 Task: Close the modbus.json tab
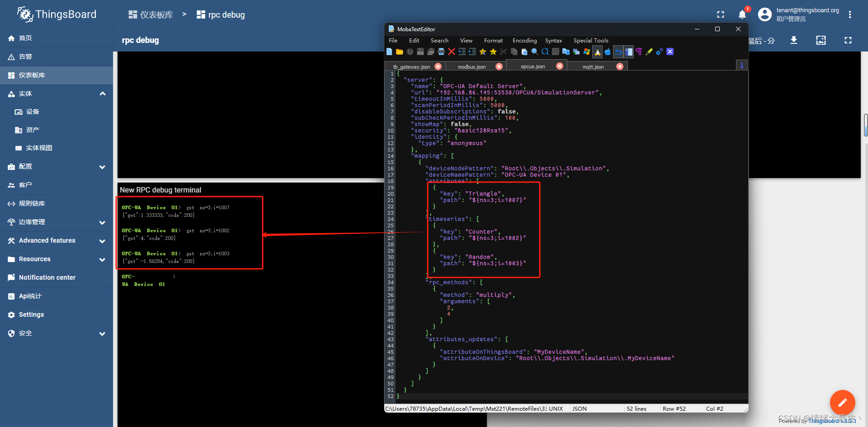pos(499,66)
